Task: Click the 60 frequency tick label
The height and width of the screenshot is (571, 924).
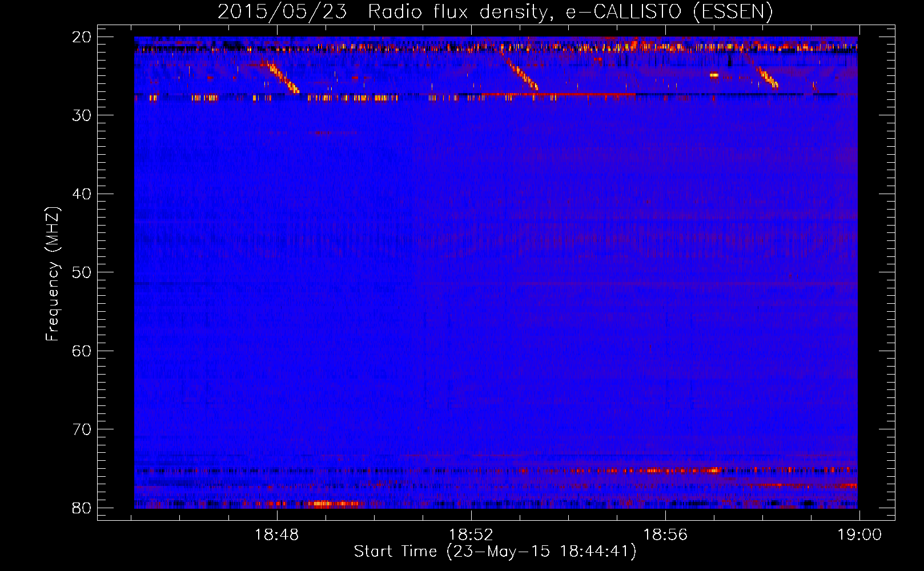Action: (x=82, y=351)
